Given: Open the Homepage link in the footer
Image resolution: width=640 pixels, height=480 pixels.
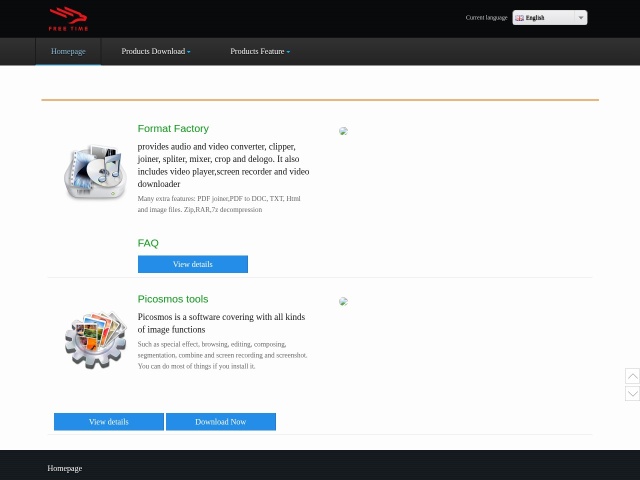Looking at the screenshot, I should 64,468.
